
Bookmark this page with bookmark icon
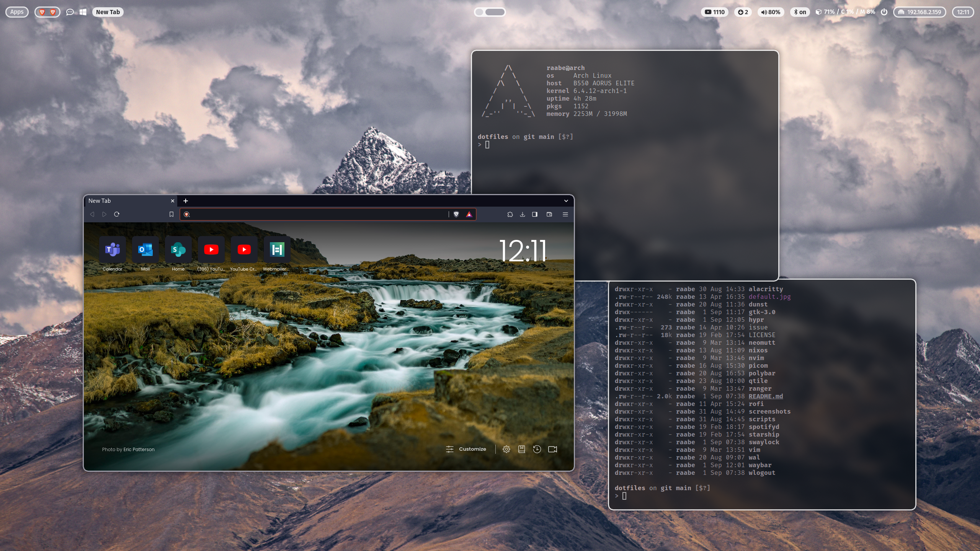(x=171, y=214)
